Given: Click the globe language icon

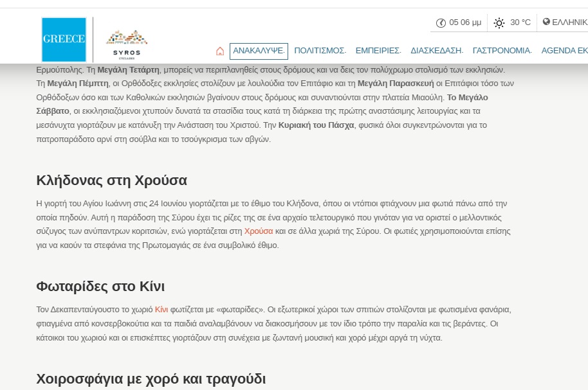Looking at the screenshot, I should [x=546, y=22].
